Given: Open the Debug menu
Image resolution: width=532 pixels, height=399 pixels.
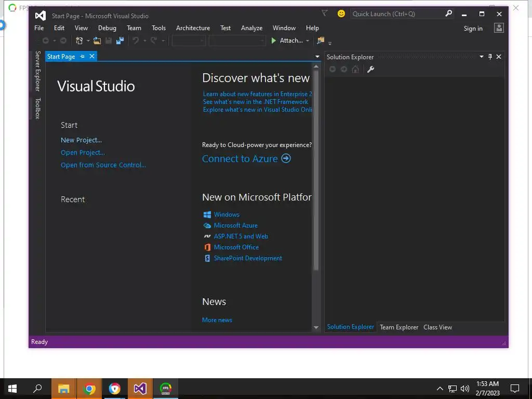Looking at the screenshot, I should (107, 28).
